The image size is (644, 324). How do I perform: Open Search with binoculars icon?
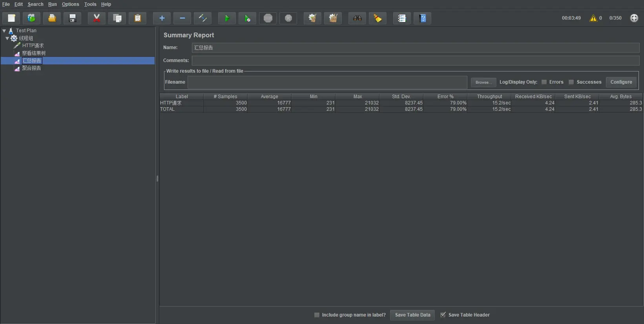[x=358, y=18]
